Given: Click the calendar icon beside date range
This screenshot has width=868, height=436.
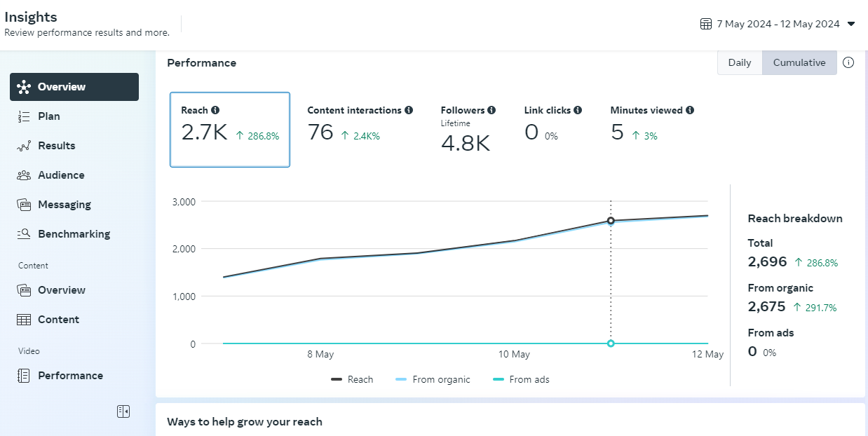Looking at the screenshot, I should pyautogui.click(x=706, y=24).
